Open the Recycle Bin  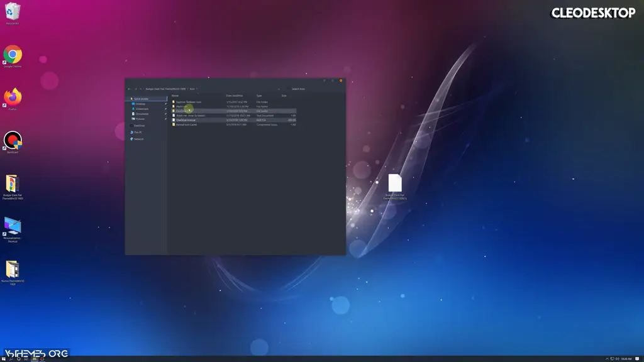(11, 11)
